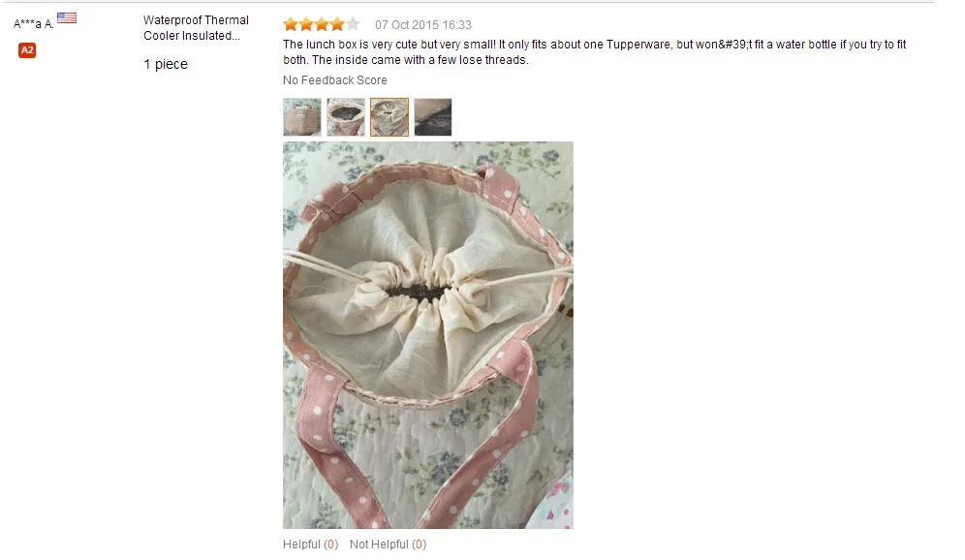
Task: Click the review text about the lunch box
Action: pyautogui.click(x=595, y=51)
